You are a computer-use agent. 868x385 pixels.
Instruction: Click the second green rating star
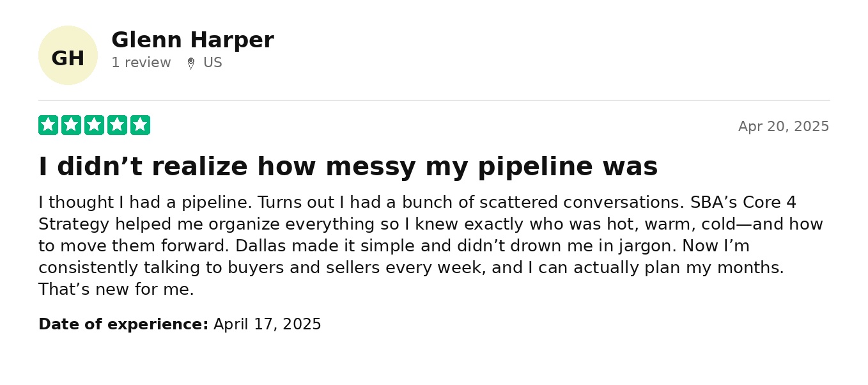(x=71, y=125)
